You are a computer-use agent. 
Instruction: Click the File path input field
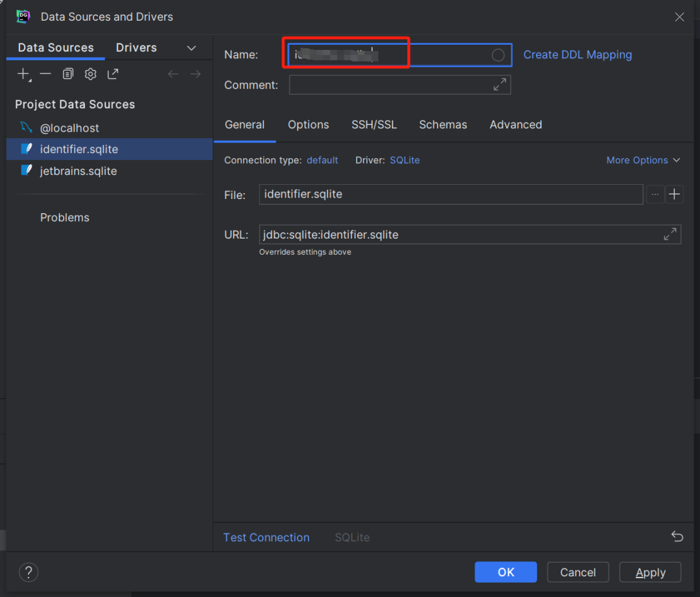click(451, 194)
